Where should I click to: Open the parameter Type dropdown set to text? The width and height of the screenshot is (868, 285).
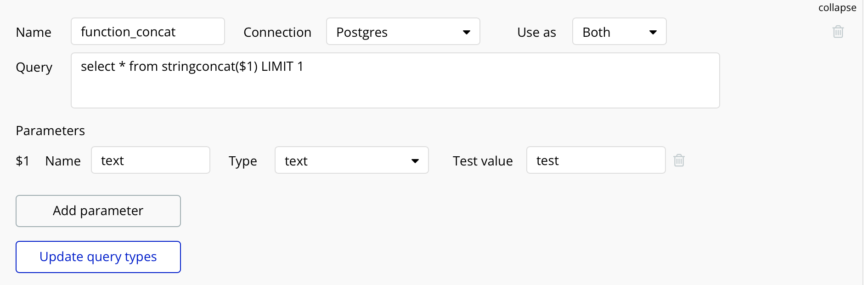point(351,160)
